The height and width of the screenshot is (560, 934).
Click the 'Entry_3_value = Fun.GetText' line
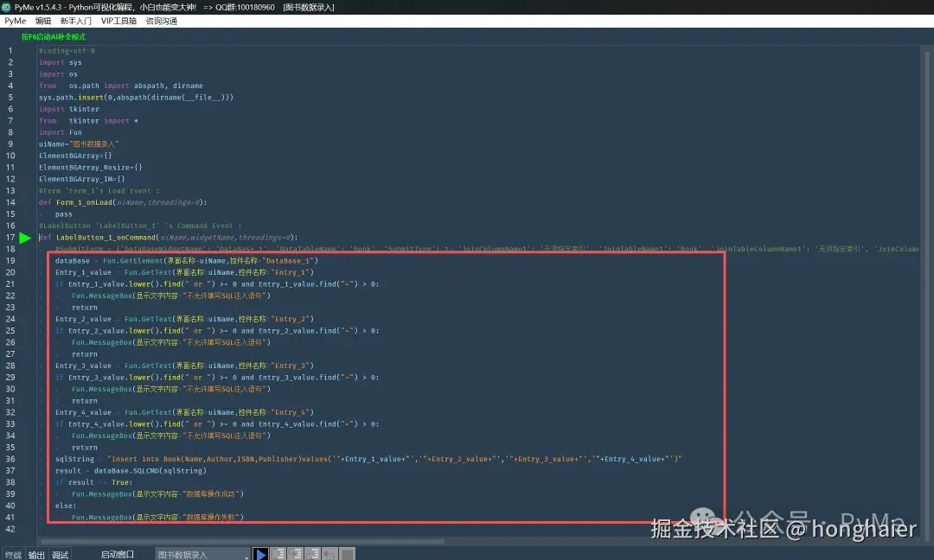[184, 366]
